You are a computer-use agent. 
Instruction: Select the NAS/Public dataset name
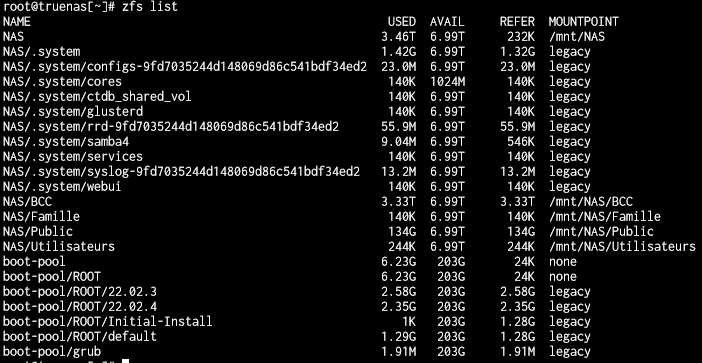[38, 231]
